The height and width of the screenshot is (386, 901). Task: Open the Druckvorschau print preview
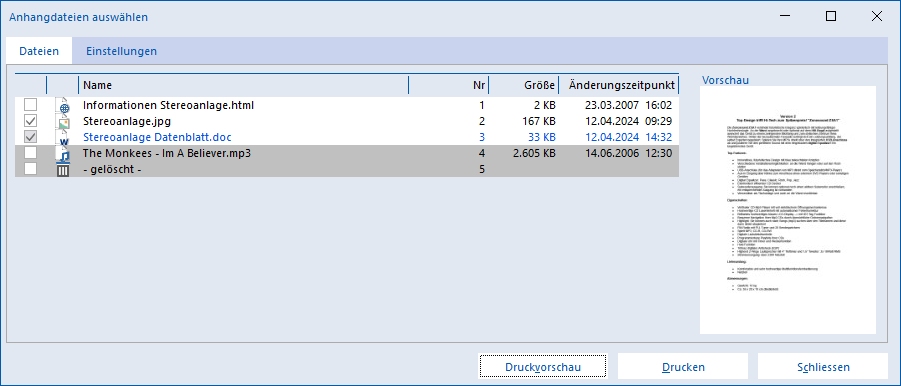(543, 367)
